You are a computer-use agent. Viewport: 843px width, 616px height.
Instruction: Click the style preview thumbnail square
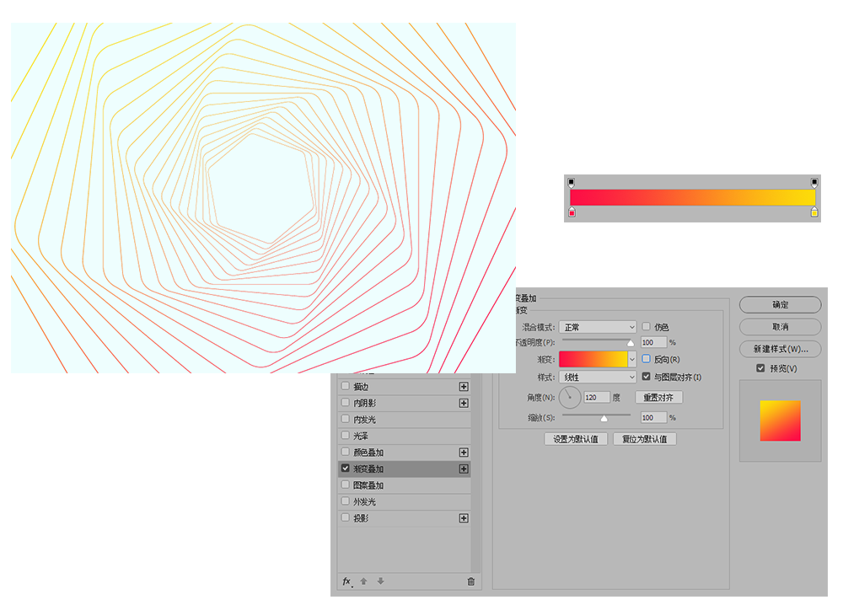coord(780,420)
